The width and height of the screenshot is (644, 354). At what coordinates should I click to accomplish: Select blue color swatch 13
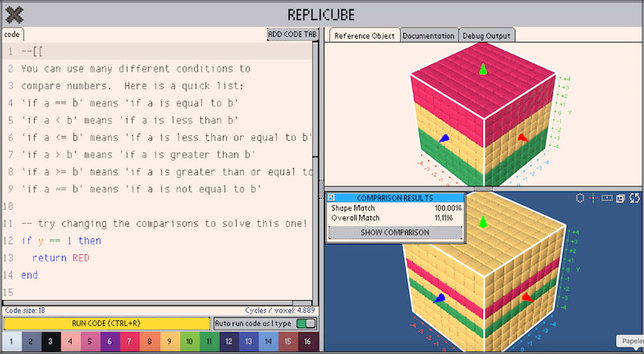249,342
